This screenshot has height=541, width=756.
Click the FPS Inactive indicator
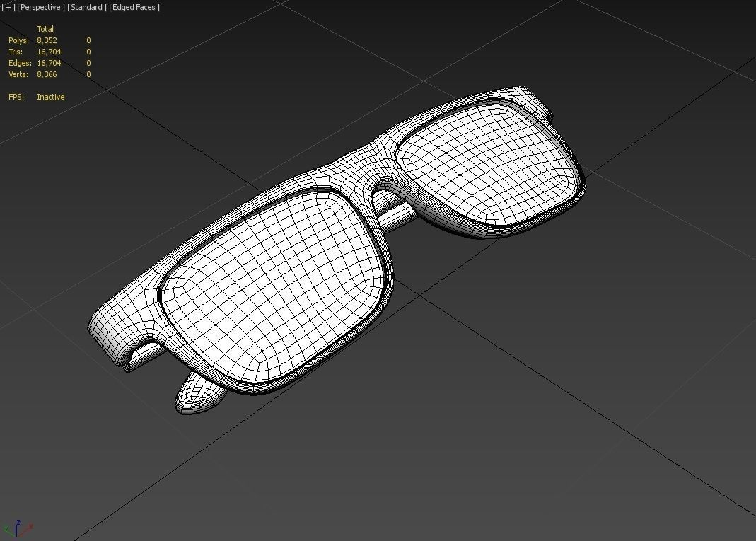(x=50, y=97)
